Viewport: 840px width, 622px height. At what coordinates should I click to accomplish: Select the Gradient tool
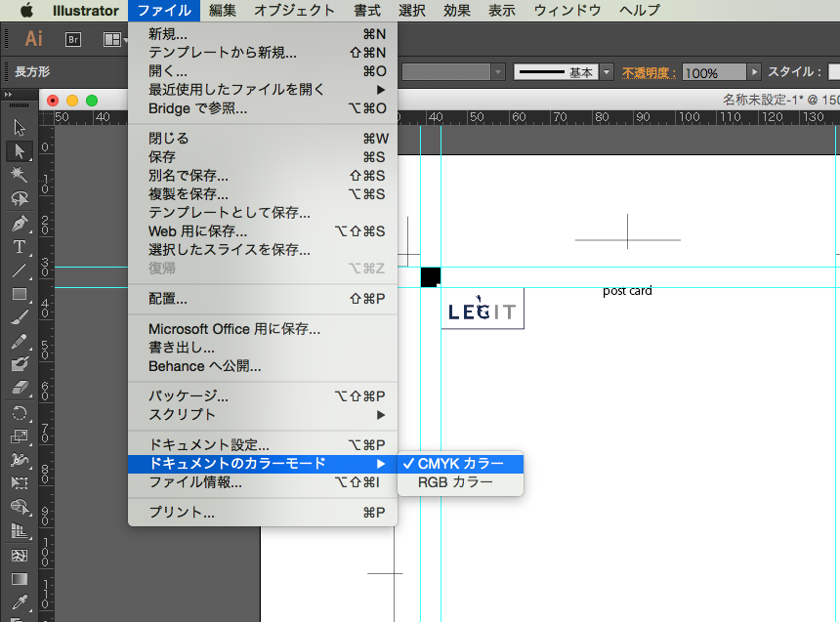point(20,579)
